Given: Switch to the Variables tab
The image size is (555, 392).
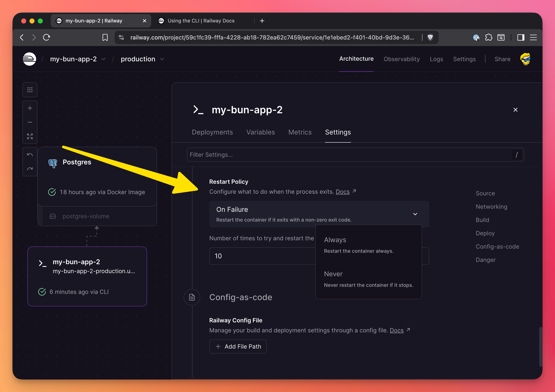Looking at the screenshot, I should [x=260, y=132].
